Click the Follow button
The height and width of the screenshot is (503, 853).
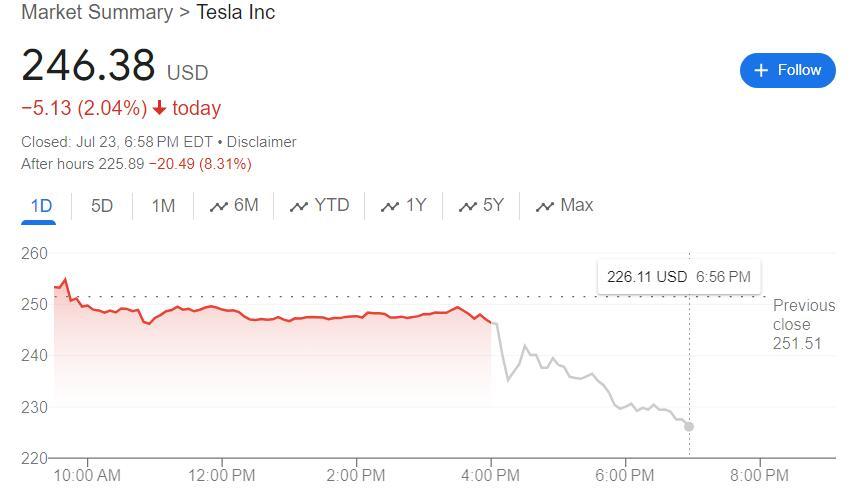pos(787,70)
